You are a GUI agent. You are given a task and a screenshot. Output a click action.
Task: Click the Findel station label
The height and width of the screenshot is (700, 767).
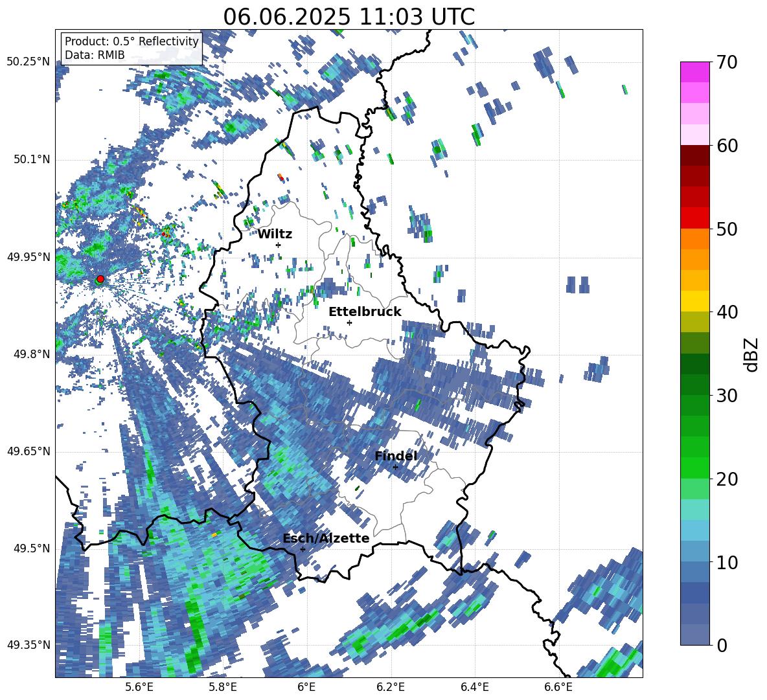coord(396,456)
